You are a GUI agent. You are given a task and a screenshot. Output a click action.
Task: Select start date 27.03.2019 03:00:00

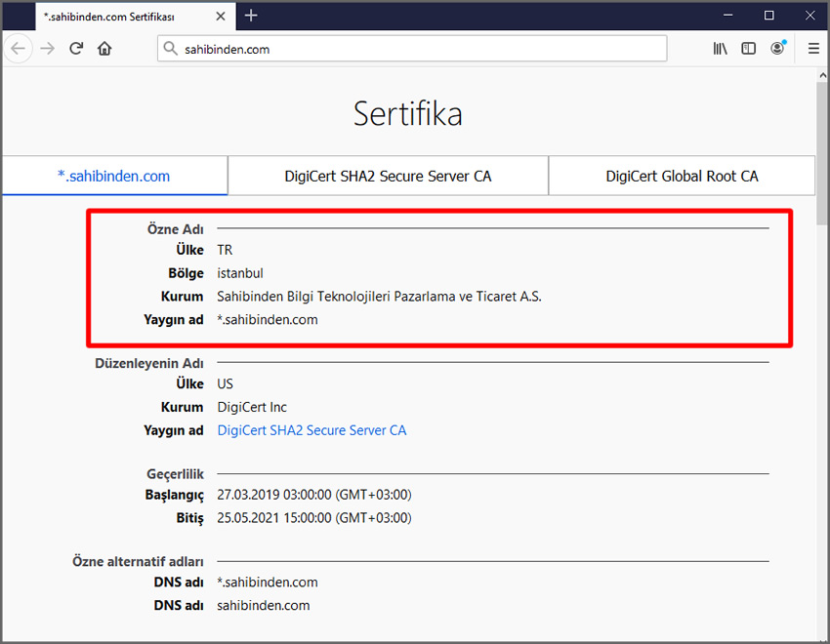click(313, 495)
